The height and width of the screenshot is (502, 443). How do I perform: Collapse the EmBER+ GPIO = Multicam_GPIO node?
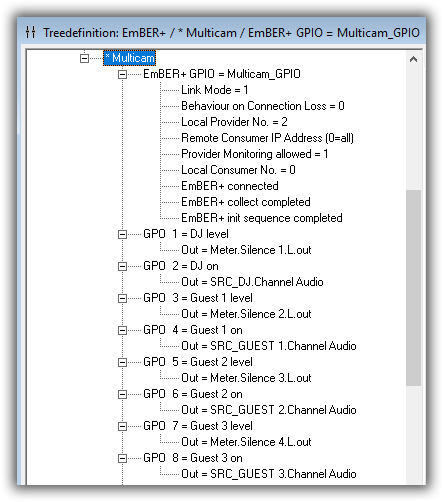[122, 74]
